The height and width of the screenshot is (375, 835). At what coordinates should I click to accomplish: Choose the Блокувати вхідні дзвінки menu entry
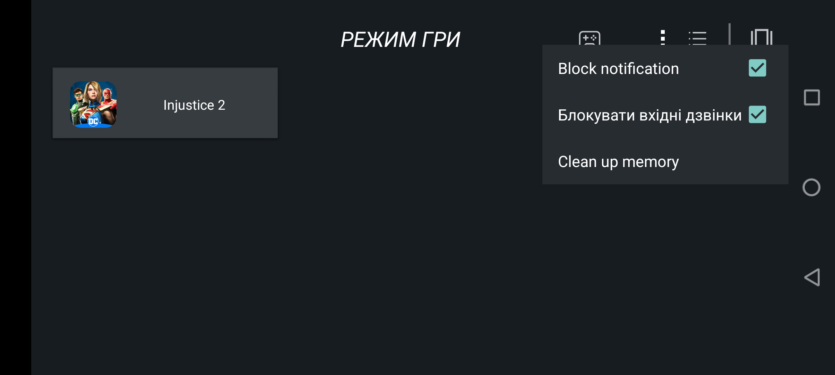665,115
